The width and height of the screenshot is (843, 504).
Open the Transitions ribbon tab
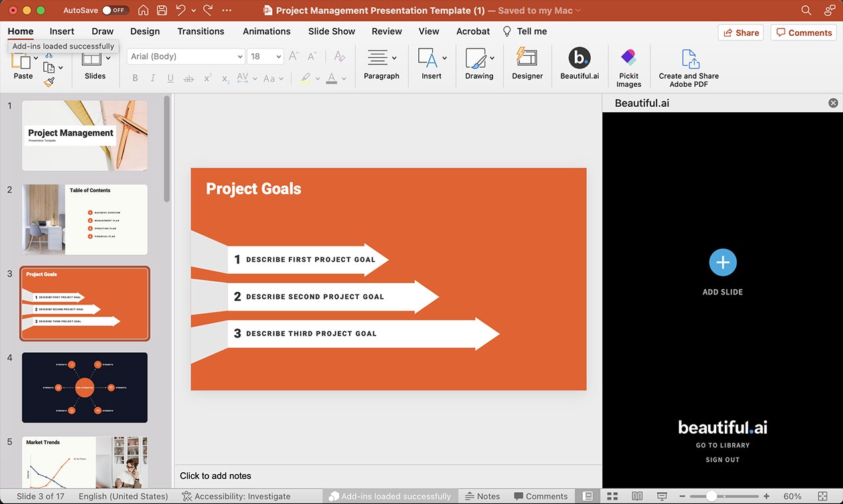pos(200,31)
